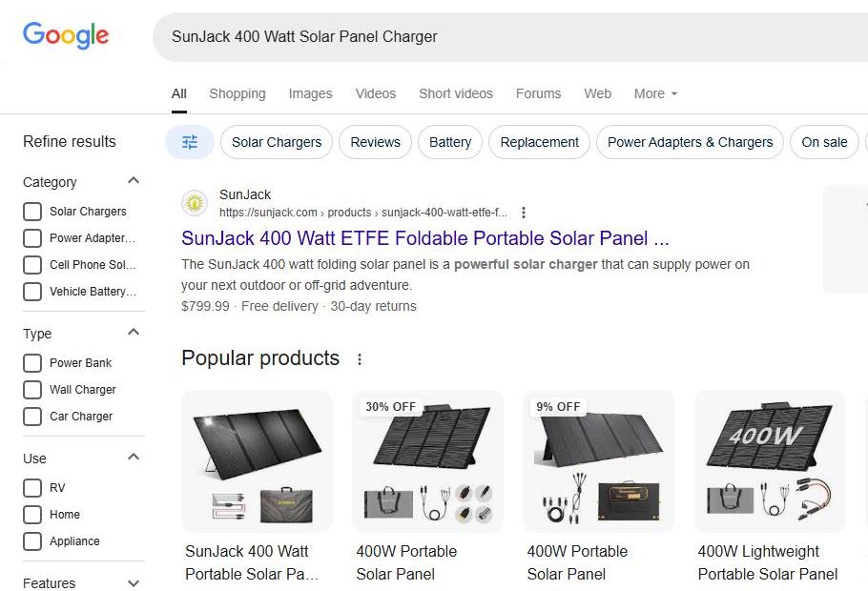This screenshot has width=868, height=591.
Task: Click the SunJack site favicon
Action: click(x=195, y=202)
